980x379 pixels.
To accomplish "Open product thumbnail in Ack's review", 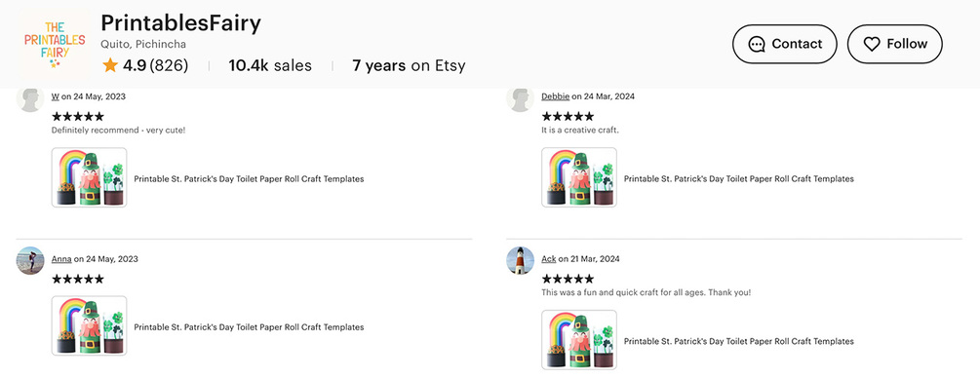I will click(x=579, y=340).
